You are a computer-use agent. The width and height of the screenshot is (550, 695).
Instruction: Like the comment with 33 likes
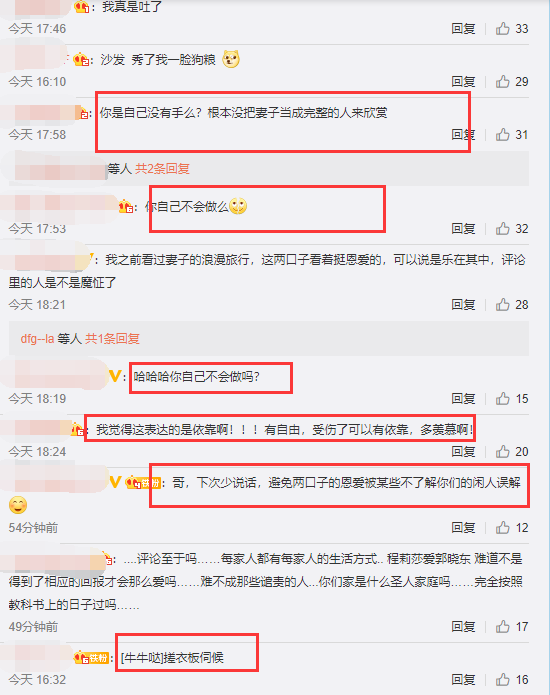503,28
